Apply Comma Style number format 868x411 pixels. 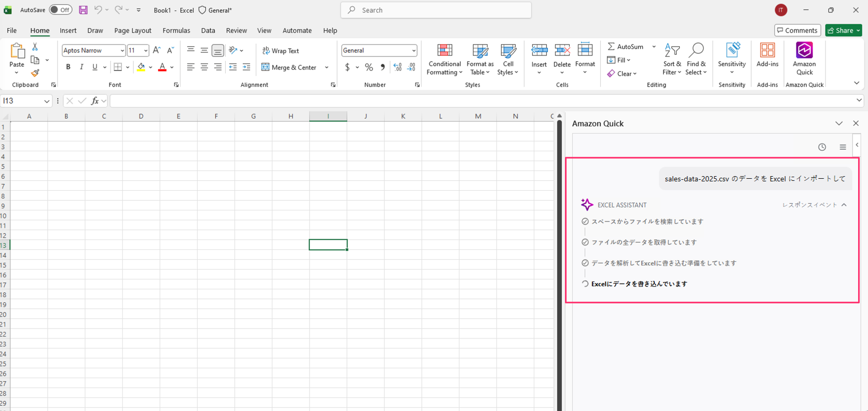click(382, 67)
